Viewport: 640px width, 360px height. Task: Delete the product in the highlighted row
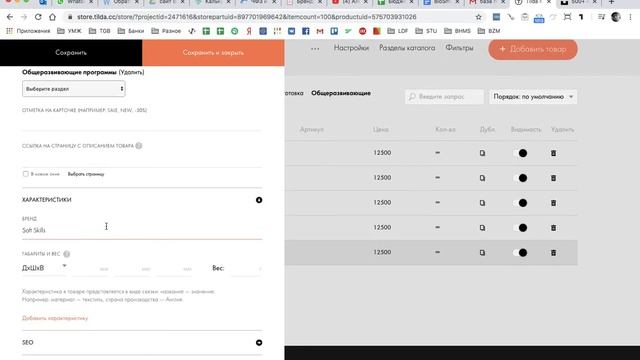[553, 253]
